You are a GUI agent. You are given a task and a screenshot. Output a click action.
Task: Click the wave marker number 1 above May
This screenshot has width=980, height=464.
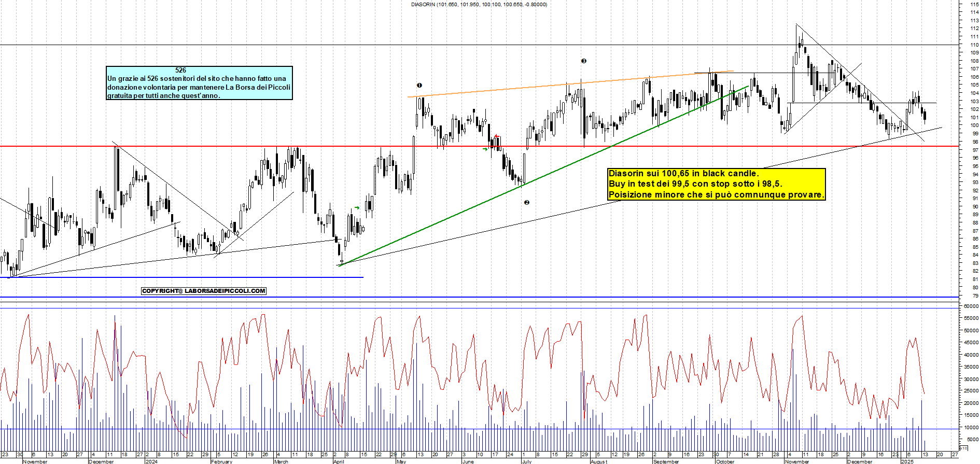(x=419, y=85)
